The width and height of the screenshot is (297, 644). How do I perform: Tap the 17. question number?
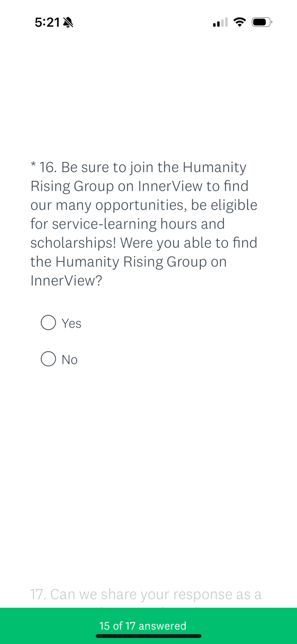coord(38,595)
